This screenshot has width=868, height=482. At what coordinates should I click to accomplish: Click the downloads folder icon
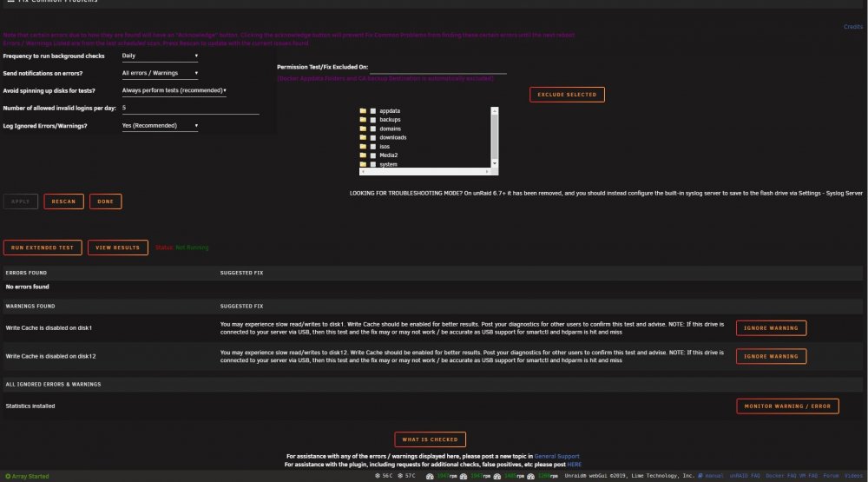click(363, 137)
